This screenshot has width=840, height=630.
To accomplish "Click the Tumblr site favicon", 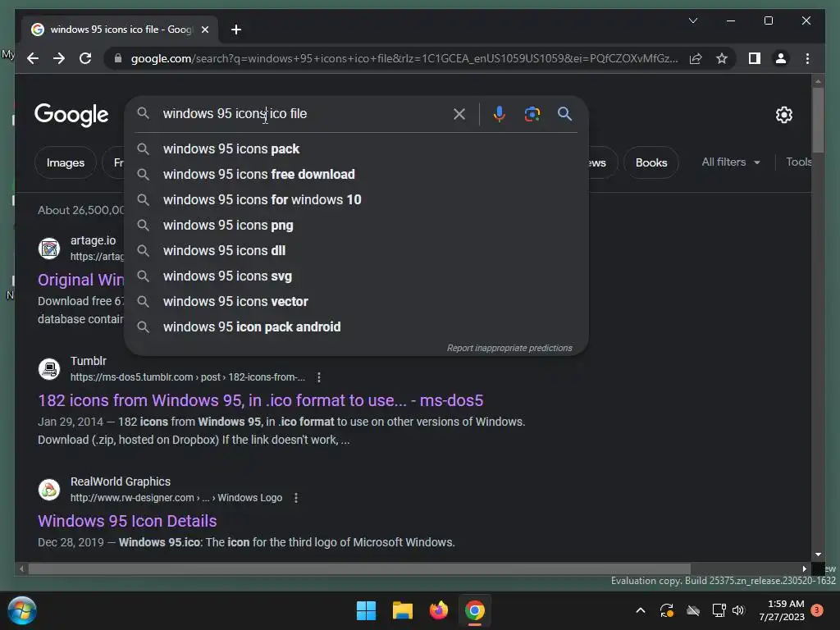I will (x=49, y=369).
